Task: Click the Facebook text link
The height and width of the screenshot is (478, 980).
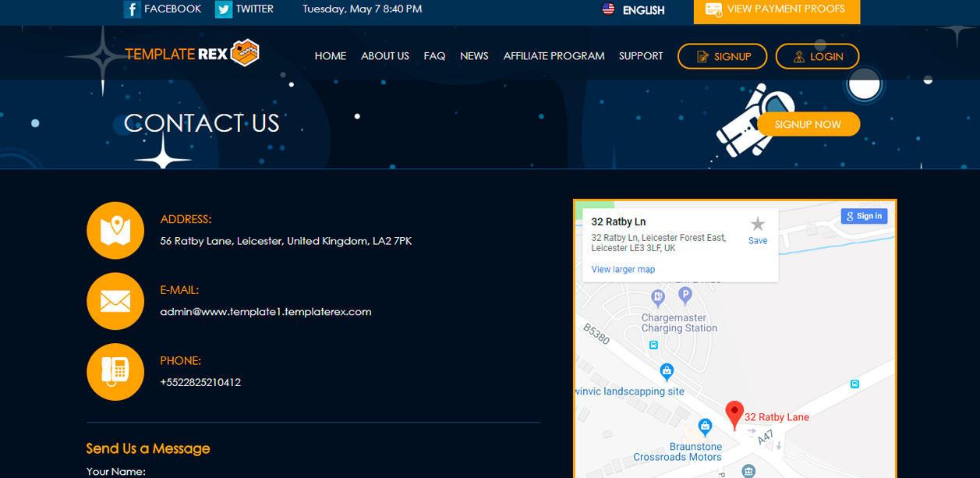Action: coord(173,9)
